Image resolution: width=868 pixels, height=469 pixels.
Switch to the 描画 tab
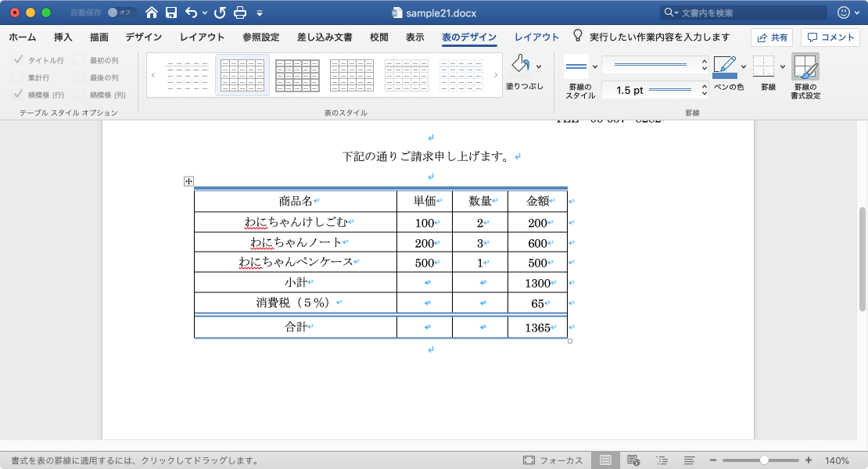99,37
